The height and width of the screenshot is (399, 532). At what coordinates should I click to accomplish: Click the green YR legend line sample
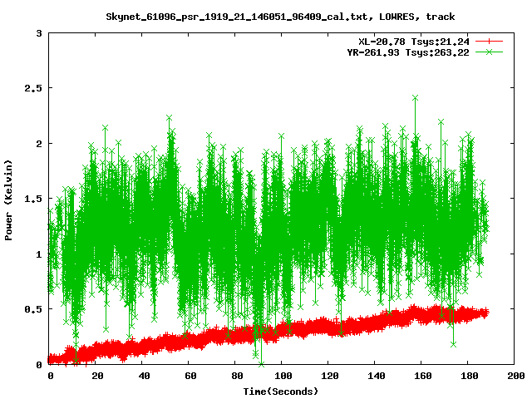click(489, 52)
